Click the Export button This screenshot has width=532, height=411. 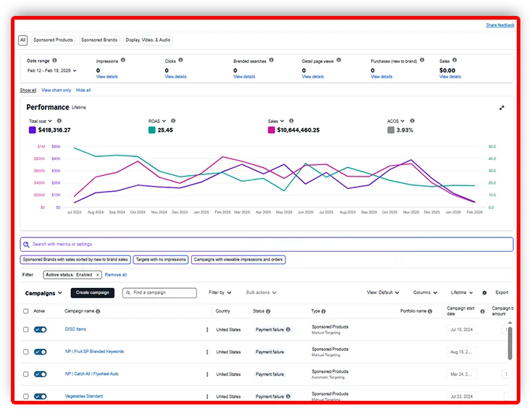click(502, 292)
